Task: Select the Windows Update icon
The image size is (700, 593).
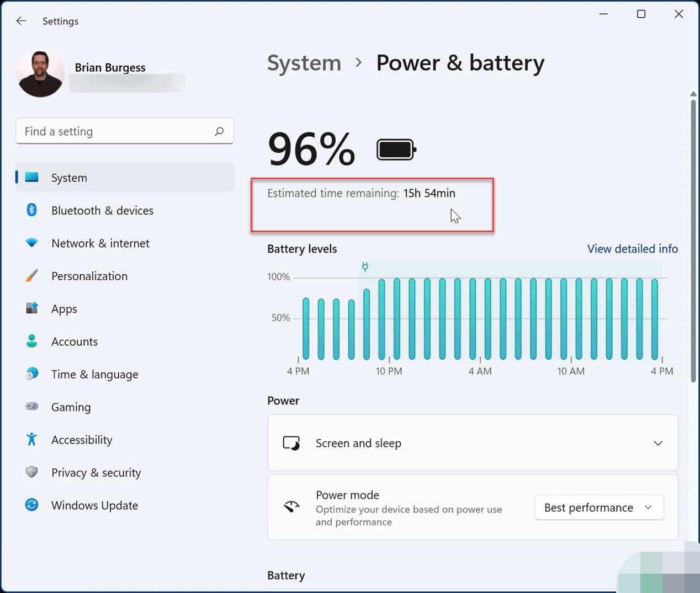Action: [x=32, y=505]
